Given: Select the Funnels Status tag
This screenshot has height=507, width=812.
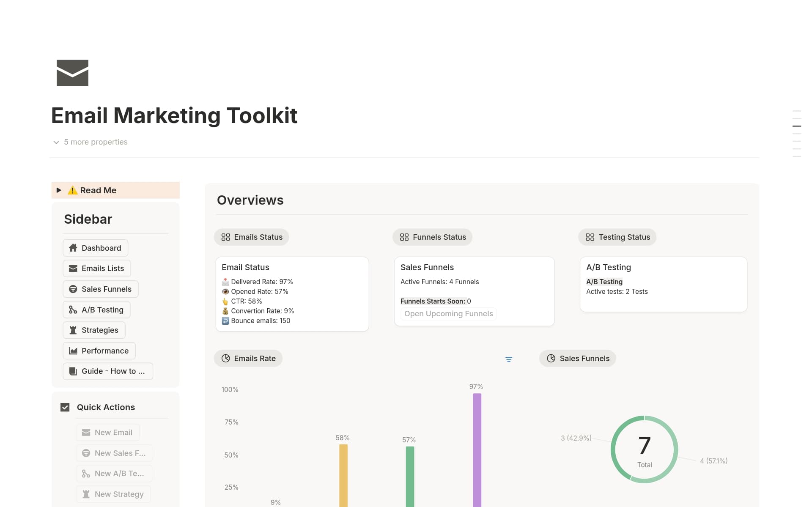Looking at the screenshot, I should click(432, 237).
